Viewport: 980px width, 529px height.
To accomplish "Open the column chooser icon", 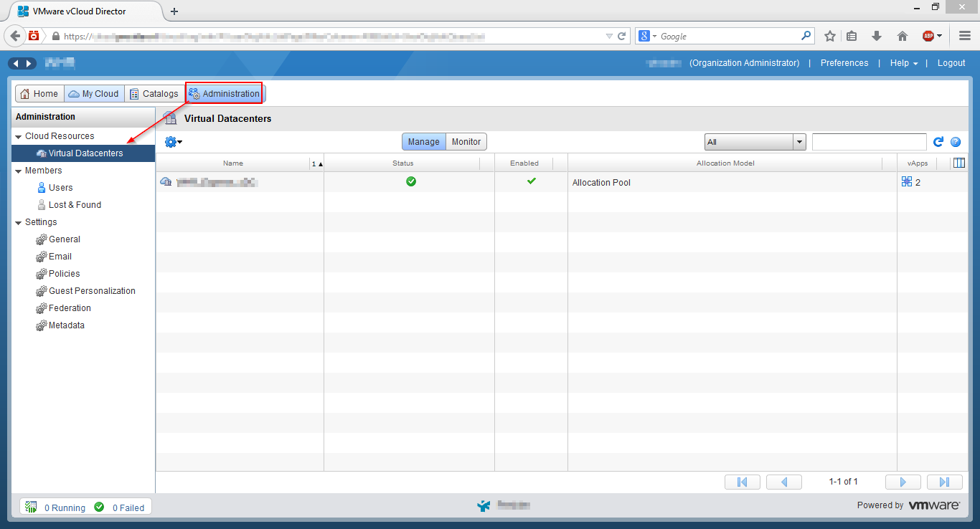I will 959,163.
